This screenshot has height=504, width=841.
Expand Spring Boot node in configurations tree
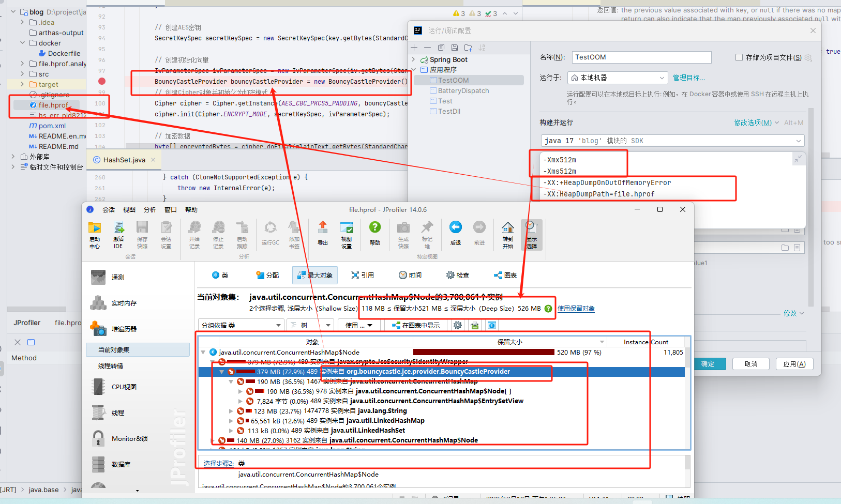tap(413, 59)
